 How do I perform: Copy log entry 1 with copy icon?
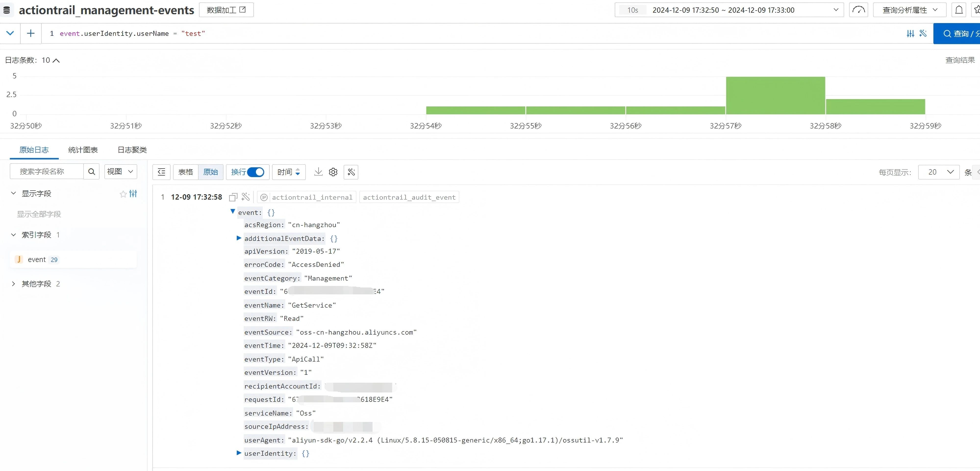(x=233, y=197)
